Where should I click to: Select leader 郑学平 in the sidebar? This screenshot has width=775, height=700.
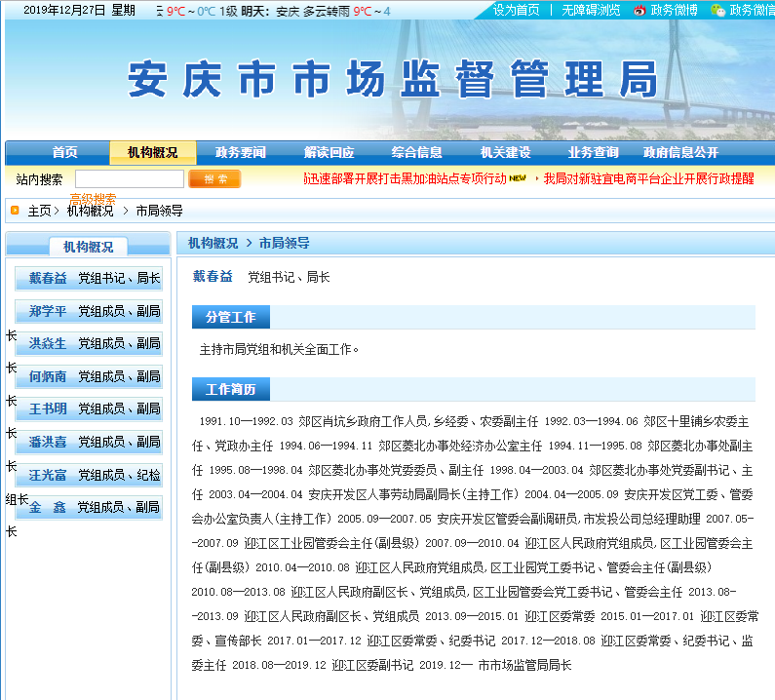coord(89,311)
